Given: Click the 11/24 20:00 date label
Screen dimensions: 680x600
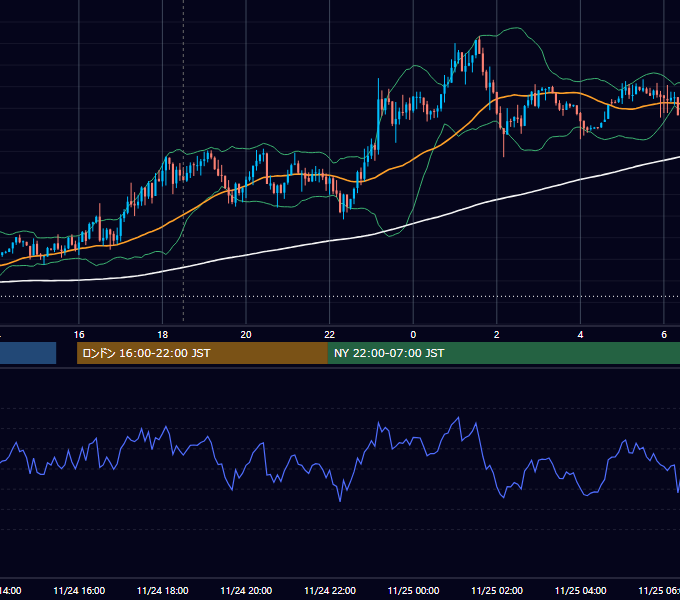Looking at the screenshot, I should pos(246,591).
